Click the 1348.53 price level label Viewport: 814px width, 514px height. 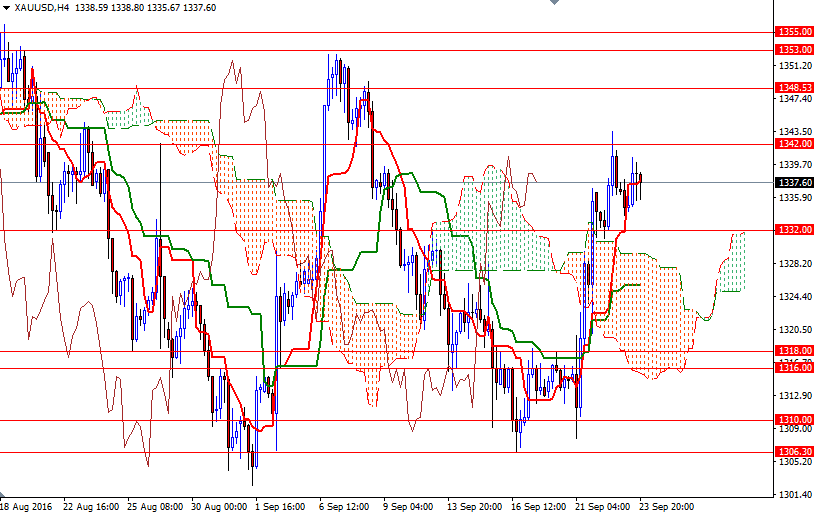(x=794, y=88)
